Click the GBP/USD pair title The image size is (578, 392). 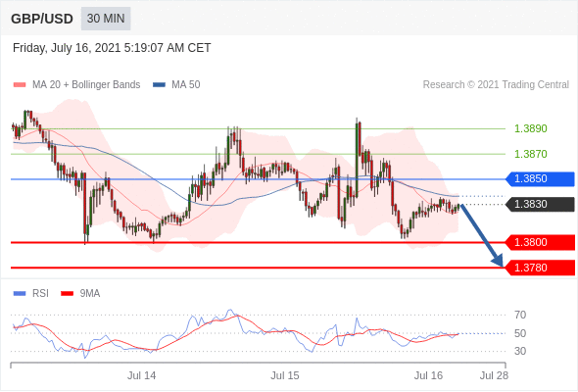coord(42,19)
